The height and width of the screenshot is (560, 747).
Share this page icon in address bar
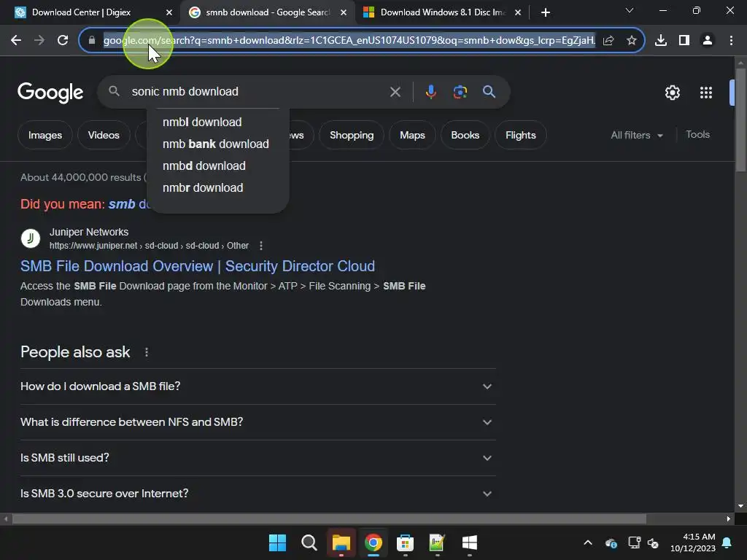click(608, 41)
